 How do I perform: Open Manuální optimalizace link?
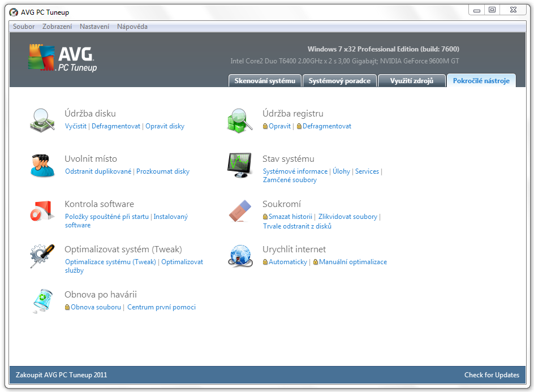pyautogui.click(x=353, y=262)
